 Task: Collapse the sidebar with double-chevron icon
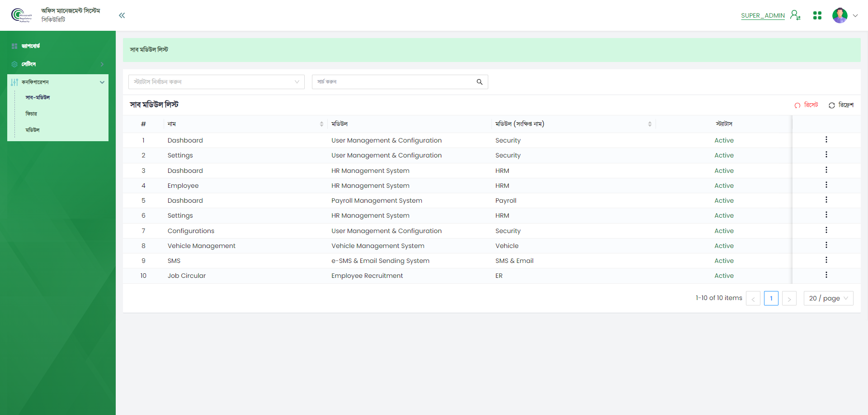tap(122, 15)
